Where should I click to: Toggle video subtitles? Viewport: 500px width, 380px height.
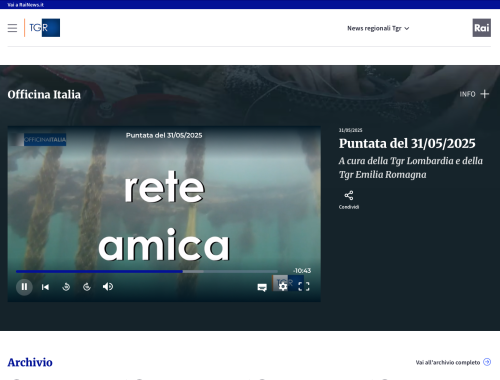pyautogui.click(x=262, y=287)
